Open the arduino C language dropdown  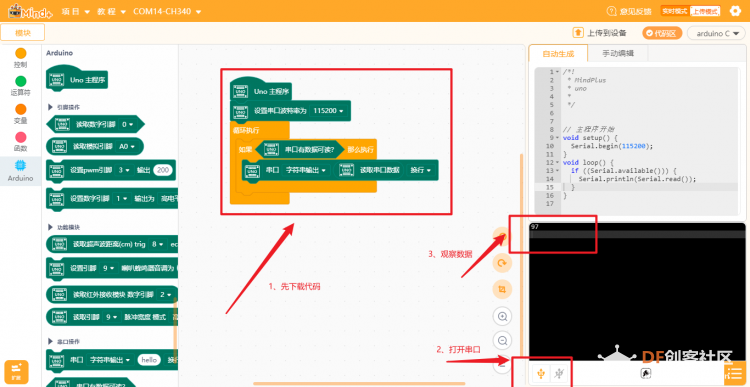(x=716, y=33)
